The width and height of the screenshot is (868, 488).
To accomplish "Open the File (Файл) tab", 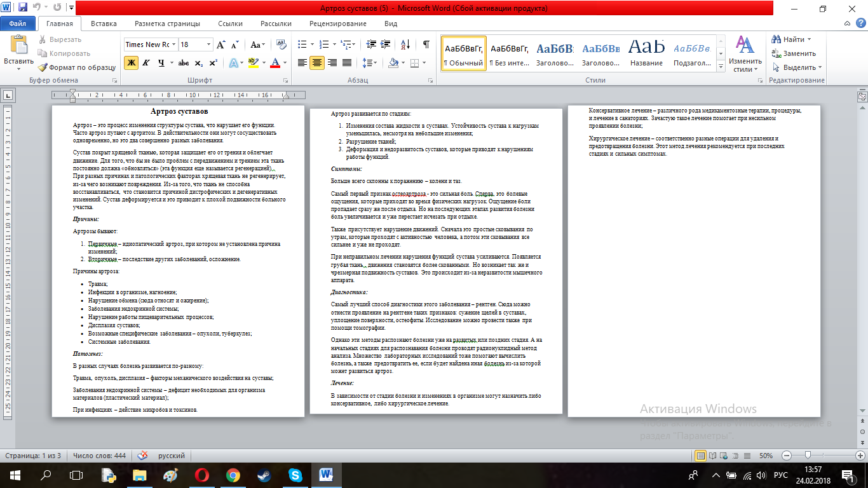I will click(x=18, y=24).
